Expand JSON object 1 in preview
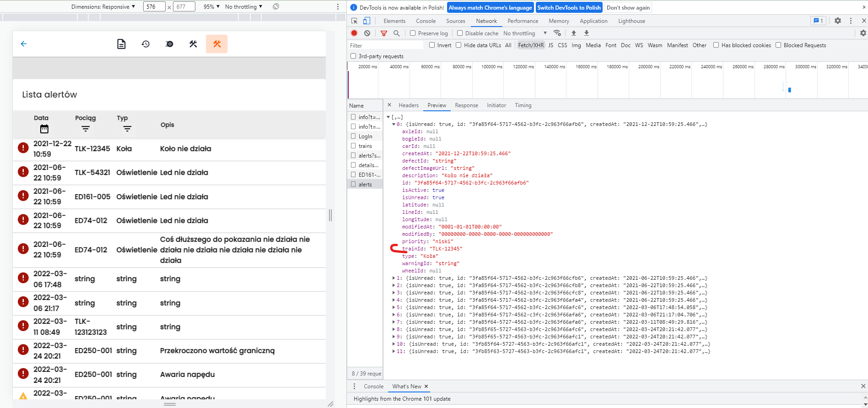The image size is (868, 408). pyautogui.click(x=394, y=278)
